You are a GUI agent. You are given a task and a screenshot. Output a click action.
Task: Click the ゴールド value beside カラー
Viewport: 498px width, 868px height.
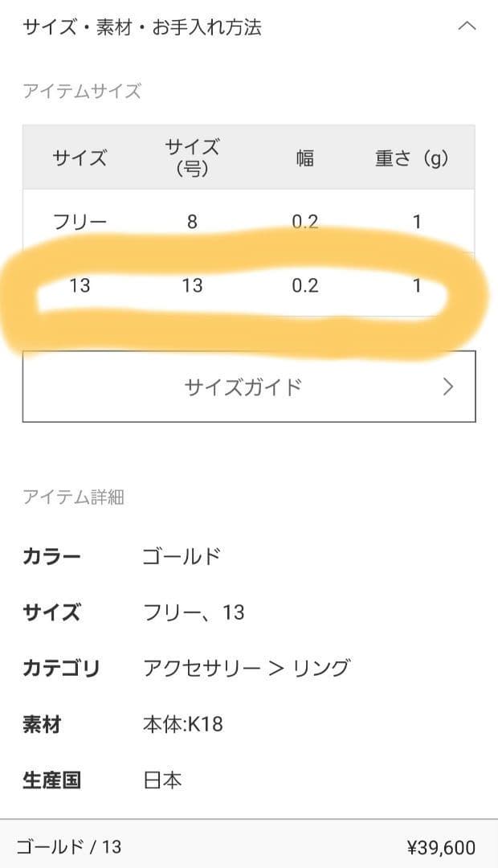(182, 556)
